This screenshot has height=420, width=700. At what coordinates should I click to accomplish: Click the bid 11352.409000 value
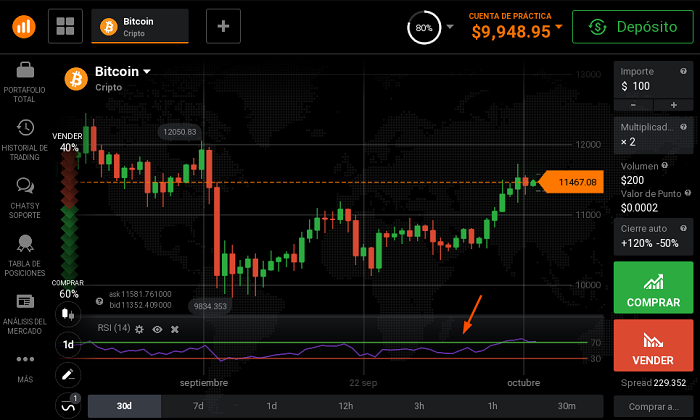[140, 305]
